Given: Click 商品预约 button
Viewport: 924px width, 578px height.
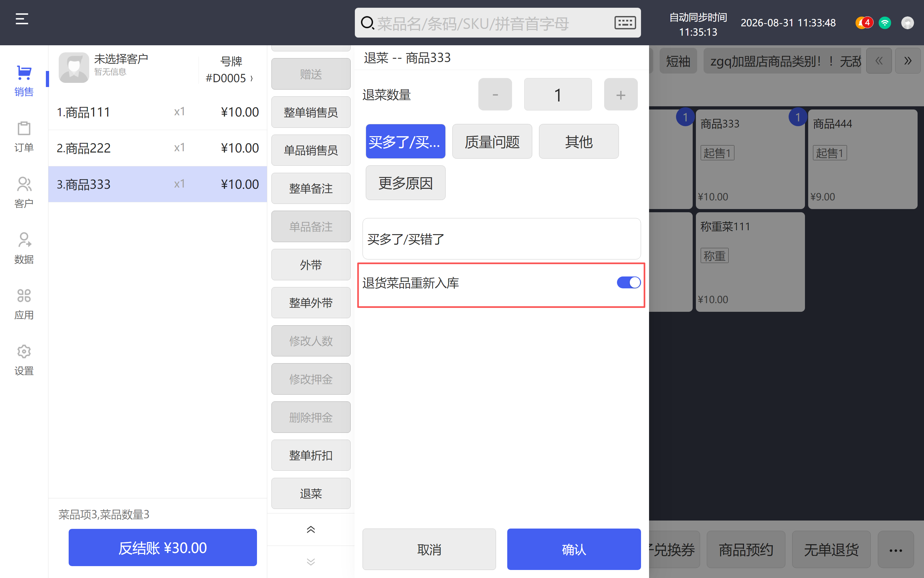Looking at the screenshot, I should point(746,550).
